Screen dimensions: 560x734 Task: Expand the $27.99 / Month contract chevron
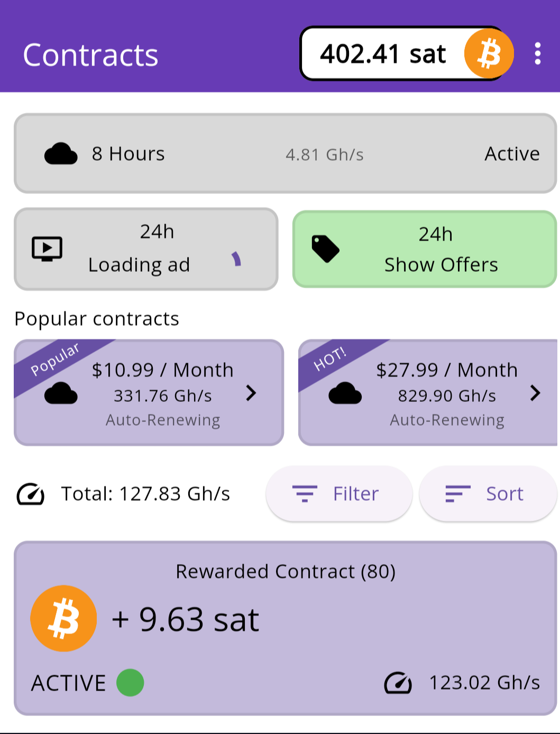coord(535,393)
